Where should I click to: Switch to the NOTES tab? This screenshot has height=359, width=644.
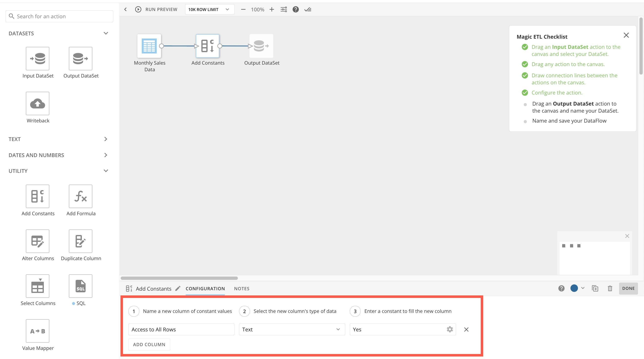point(241,289)
